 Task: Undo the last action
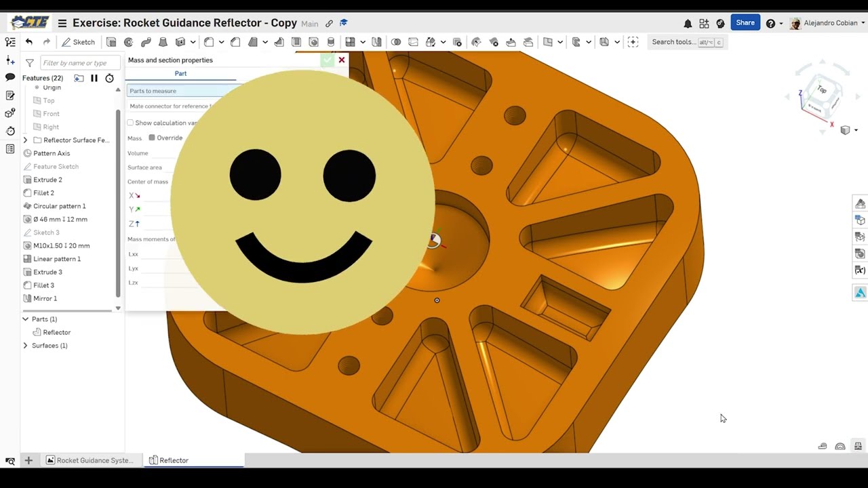(29, 42)
